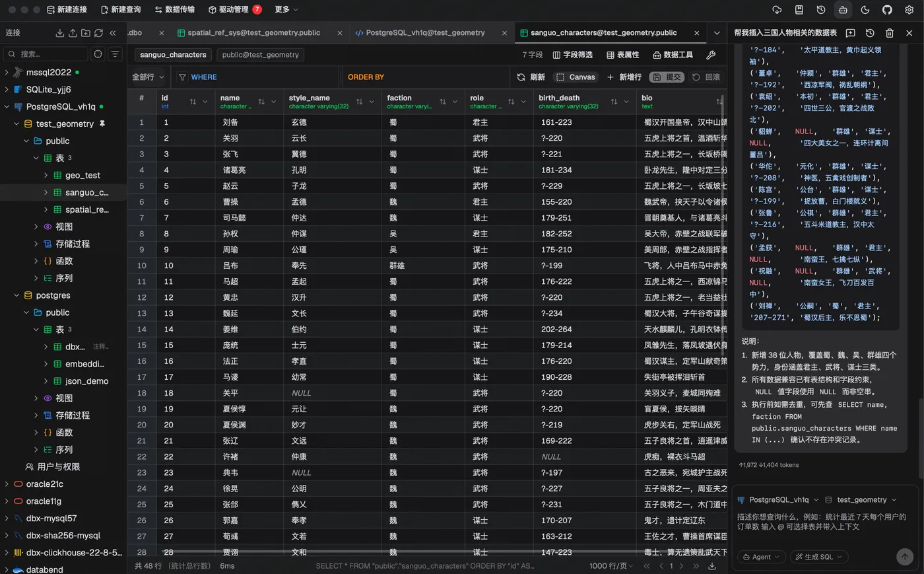Open 数据工具 data tools
The width and height of the screenshot is (924, 574).
point(673,55)
